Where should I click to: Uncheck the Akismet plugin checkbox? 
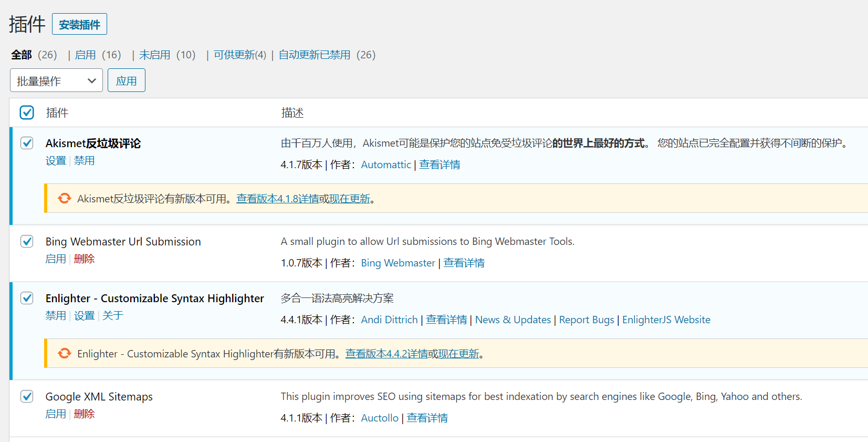pos(27,143)
